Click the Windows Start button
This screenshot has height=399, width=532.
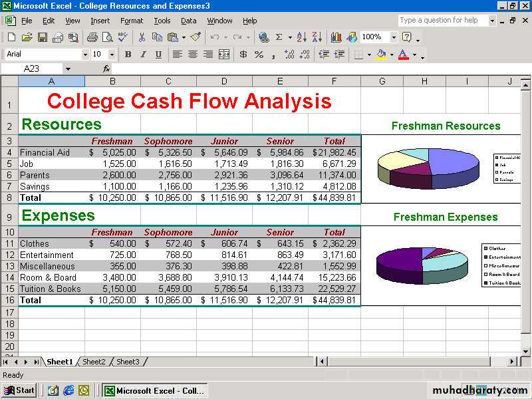click(x=20, y=390)
